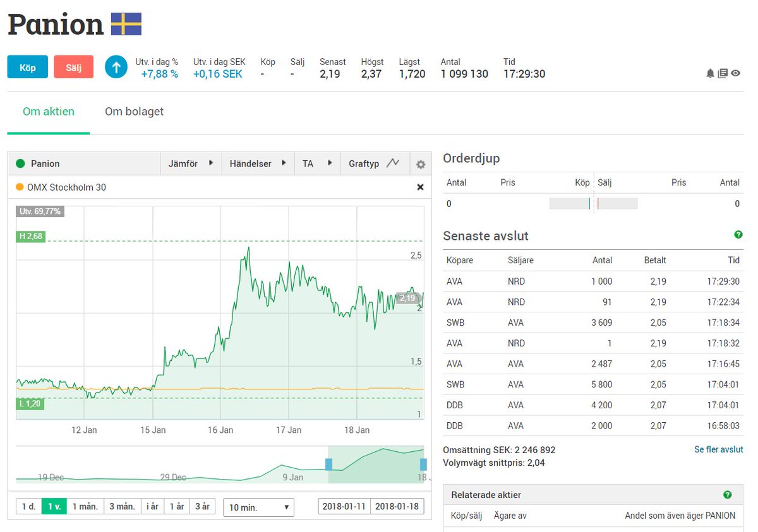
Task: Click trade row at 16:58:03
Action: (x=593, y=426)
